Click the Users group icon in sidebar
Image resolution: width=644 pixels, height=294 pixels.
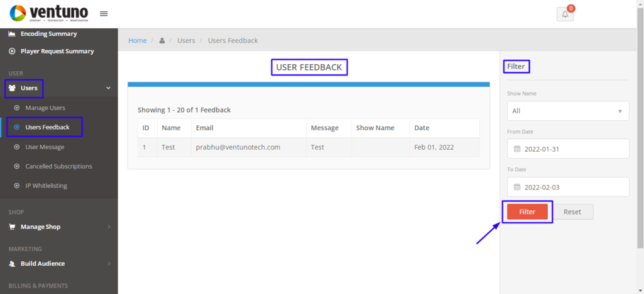click(12, 88)
